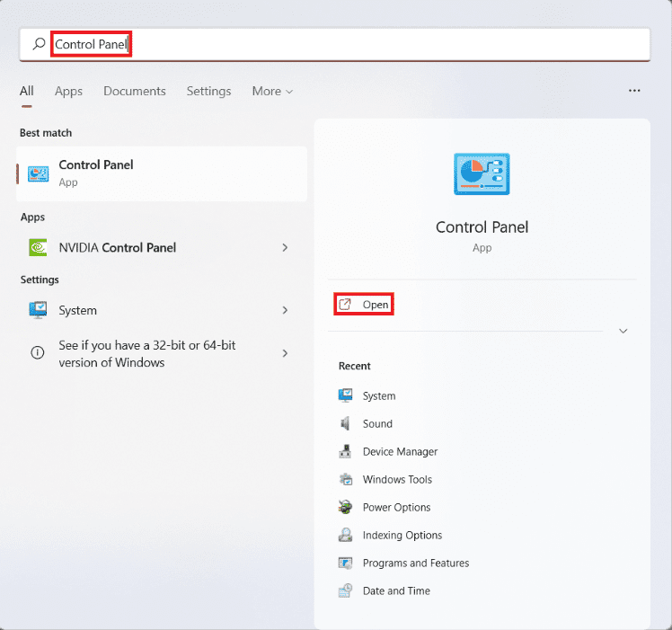The height and width of the screenshot is (630, 672).
Task: Switch to the Apps tab
Action: 68,91
